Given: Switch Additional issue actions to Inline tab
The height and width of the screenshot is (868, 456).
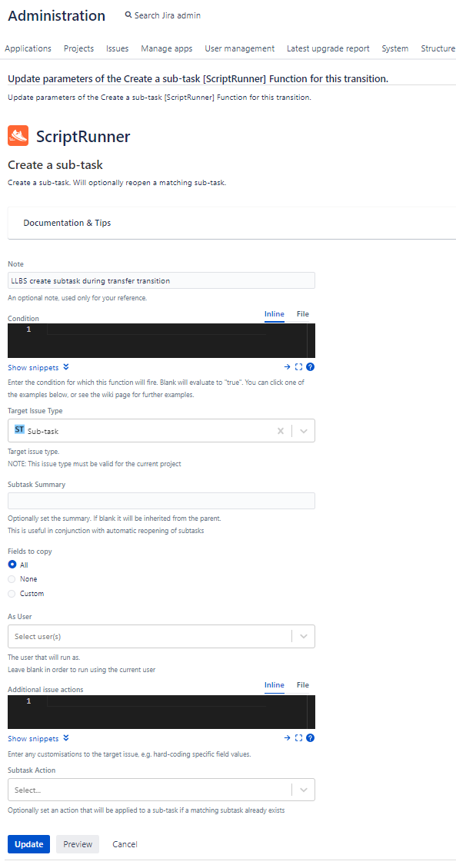Looking at the screenshot, I should tap(275, 685).
